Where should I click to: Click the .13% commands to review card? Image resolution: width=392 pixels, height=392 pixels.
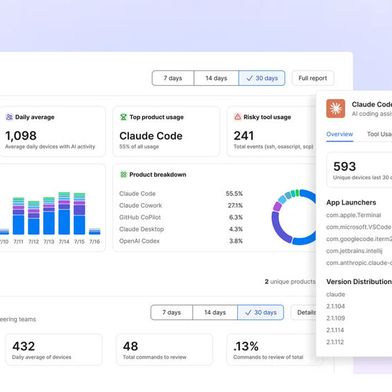(x=271, y=350)
